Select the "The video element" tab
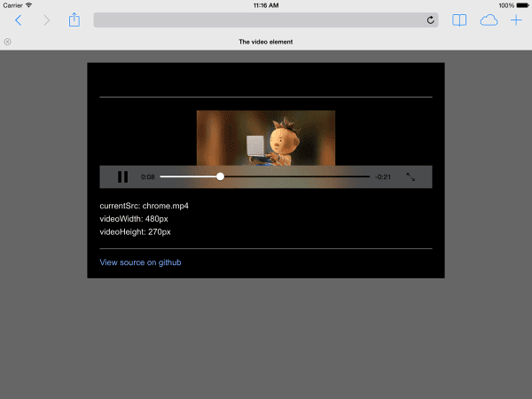Viewport: 532px width, 399px height. coord(266,42)
